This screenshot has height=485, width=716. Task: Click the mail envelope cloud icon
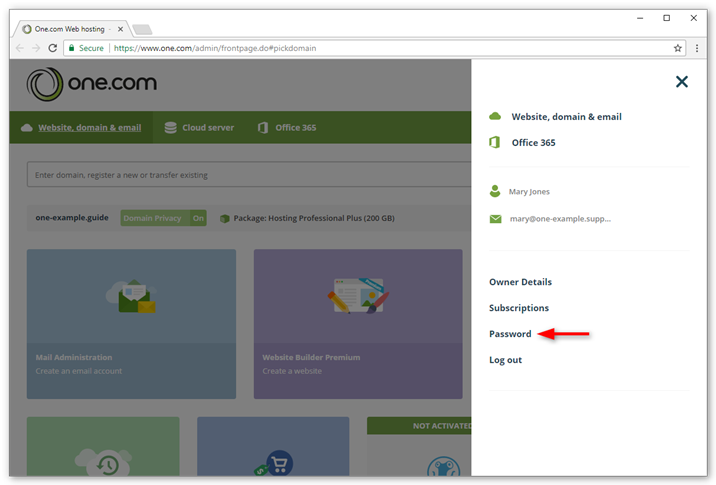(x=132, y=296)
